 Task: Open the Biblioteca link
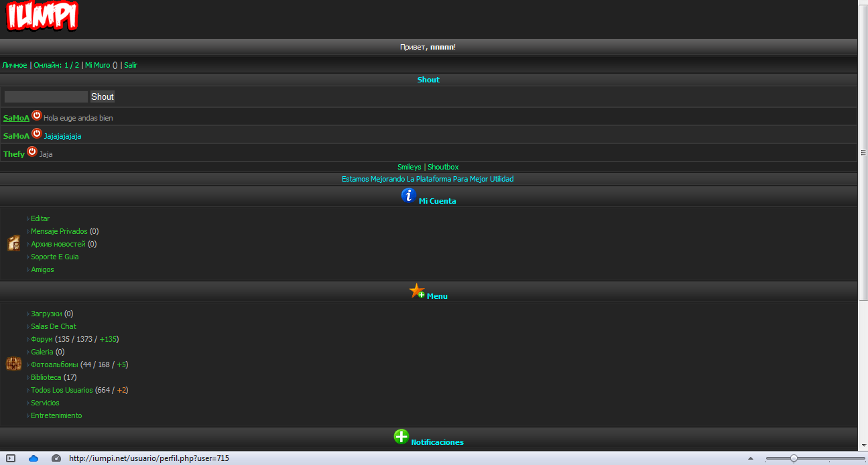pos(46,377)
